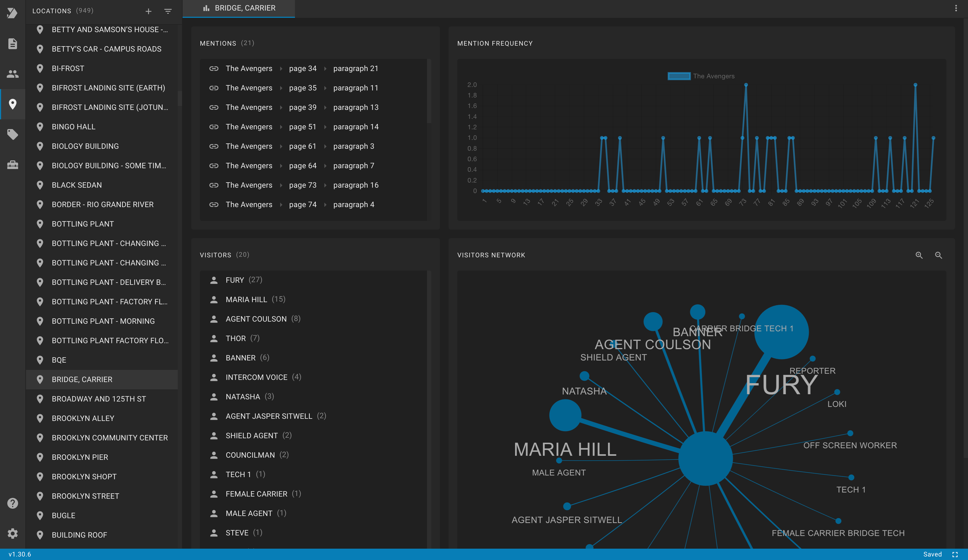Screen dimensions: 968x560
Task: Open COUNCILMAN visitor entry
Action: (314, 455)
